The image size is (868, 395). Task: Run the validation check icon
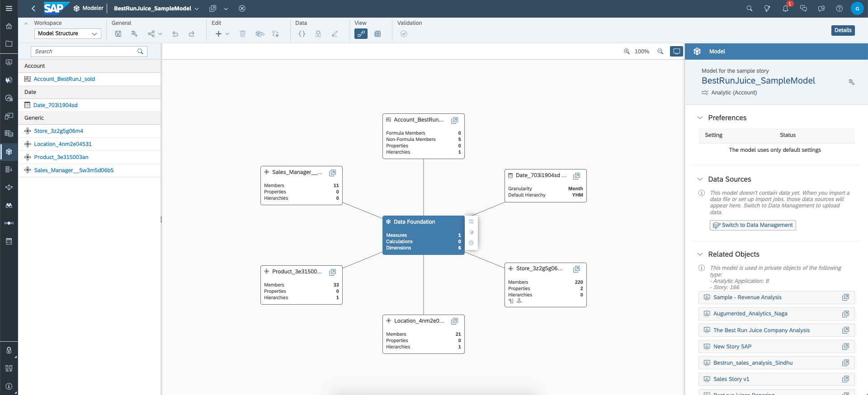tap(404, 34)
